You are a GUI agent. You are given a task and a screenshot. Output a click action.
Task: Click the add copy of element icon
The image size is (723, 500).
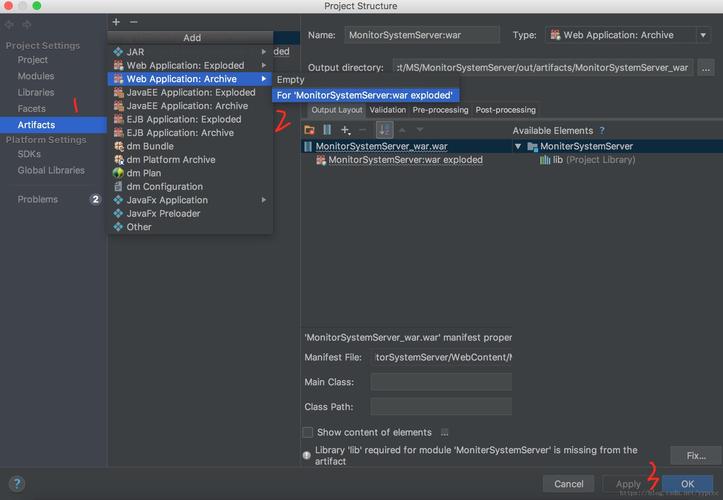coord(345,131)
